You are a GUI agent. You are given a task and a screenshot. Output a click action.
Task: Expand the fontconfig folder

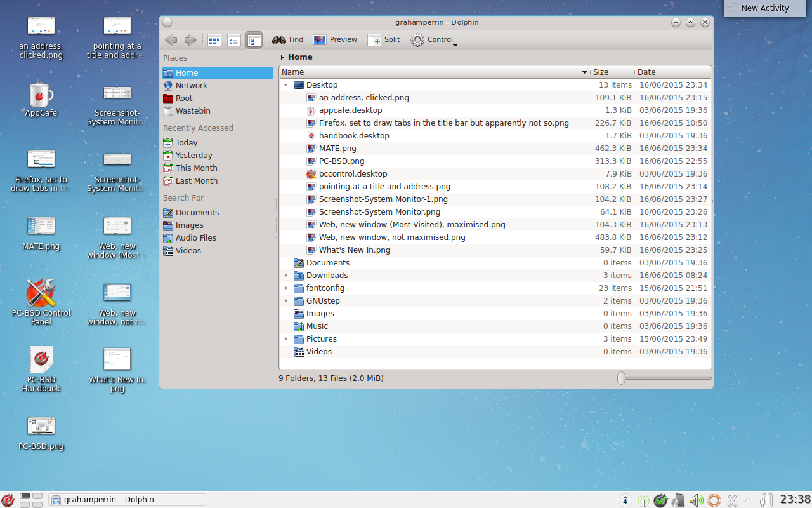click(286, 288)
